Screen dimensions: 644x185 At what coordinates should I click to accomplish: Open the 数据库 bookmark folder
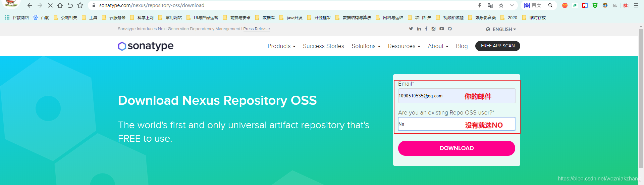[265, 17]
